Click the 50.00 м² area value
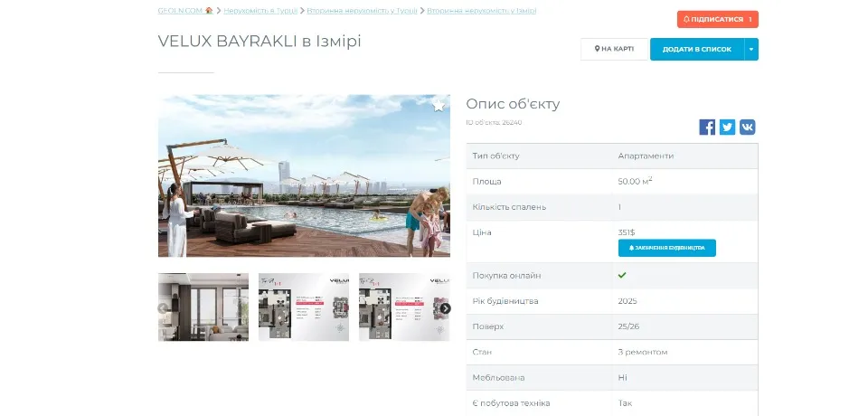Image resolution: width=868 pixels, height=416 pixels. pos(635,181)
